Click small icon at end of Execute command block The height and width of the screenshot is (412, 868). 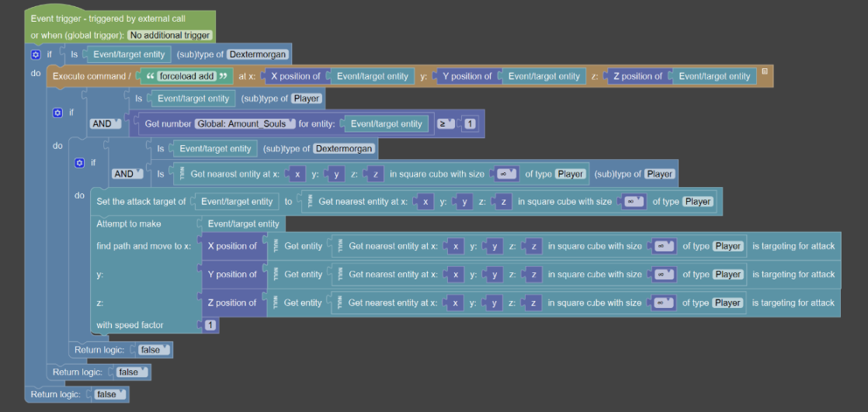coord(764,72)
